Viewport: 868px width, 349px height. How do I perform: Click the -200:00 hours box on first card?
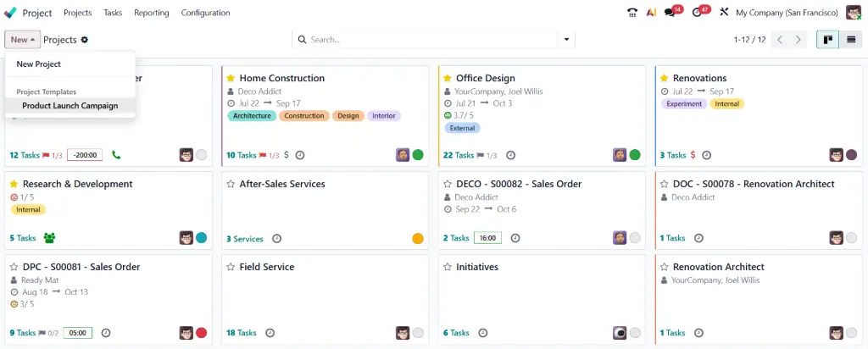pos(85,155)
